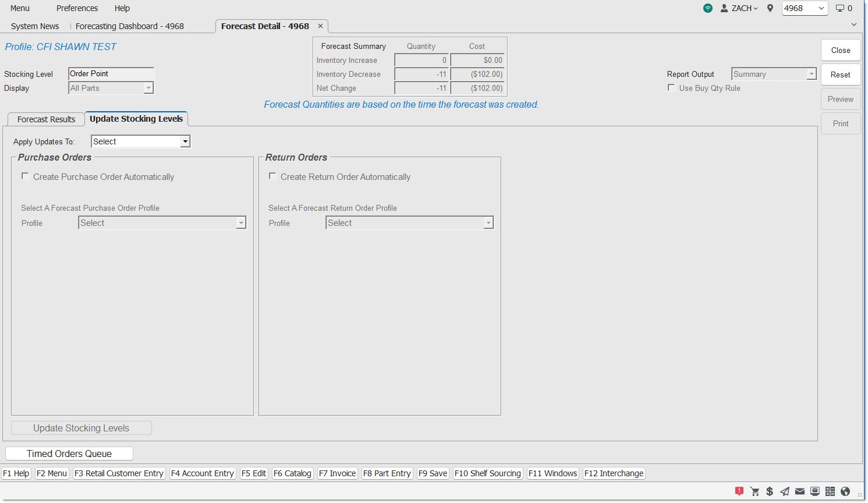This screenshot has height=503, width=868.
Task: Open the Preferences menu
Action: click(77, 8)
